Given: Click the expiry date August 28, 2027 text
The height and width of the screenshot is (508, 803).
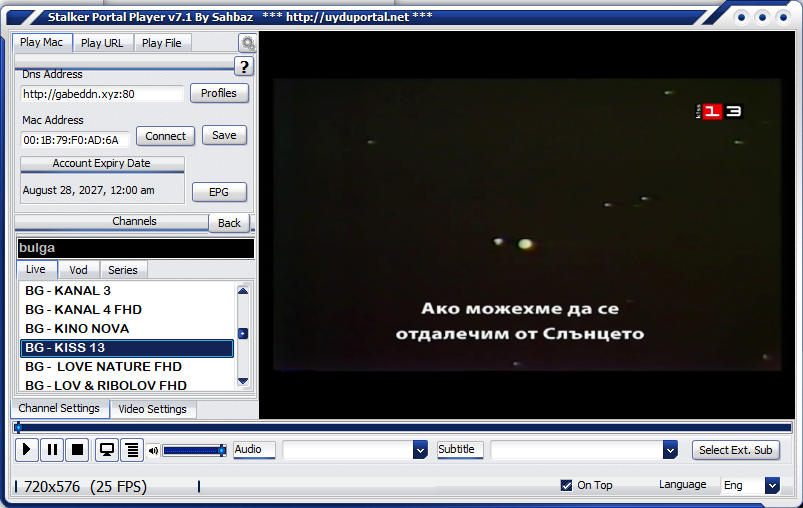Looking at the screenshot, I should pyautogui.click(x=89, y=190).
